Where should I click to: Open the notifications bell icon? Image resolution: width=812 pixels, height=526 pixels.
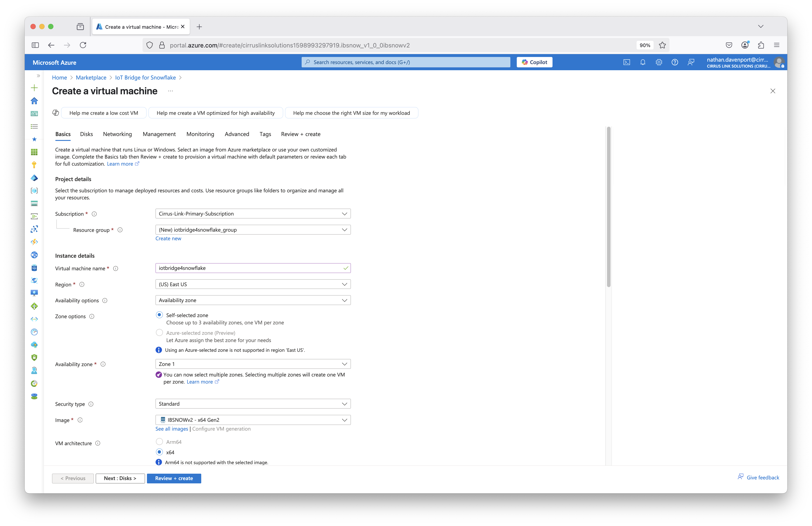click(643, 62)
